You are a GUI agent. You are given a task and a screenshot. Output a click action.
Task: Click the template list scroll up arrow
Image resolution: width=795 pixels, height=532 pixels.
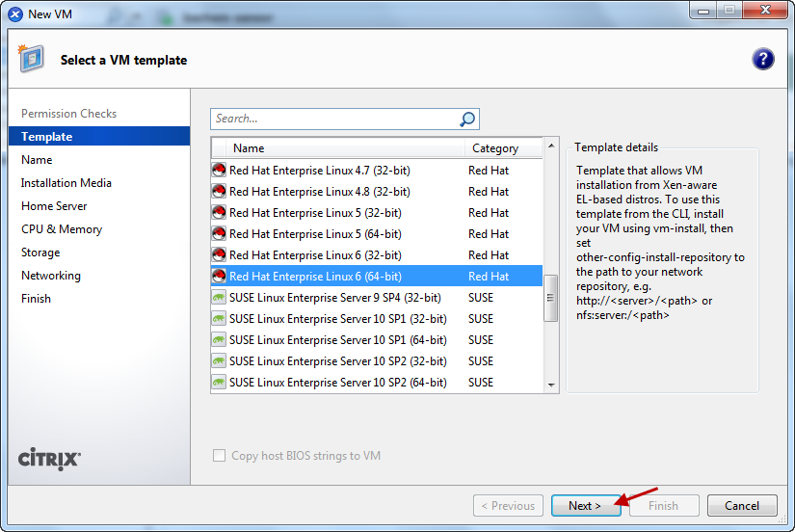(551, 146)
